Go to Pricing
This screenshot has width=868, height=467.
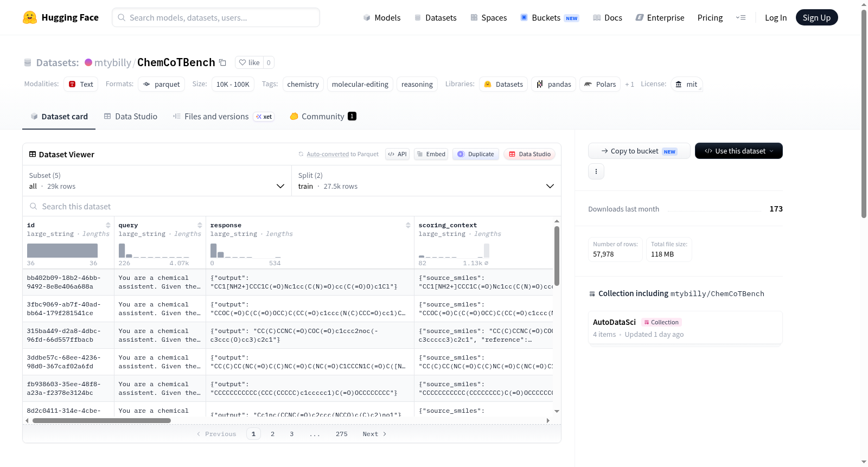coord(710,17)
